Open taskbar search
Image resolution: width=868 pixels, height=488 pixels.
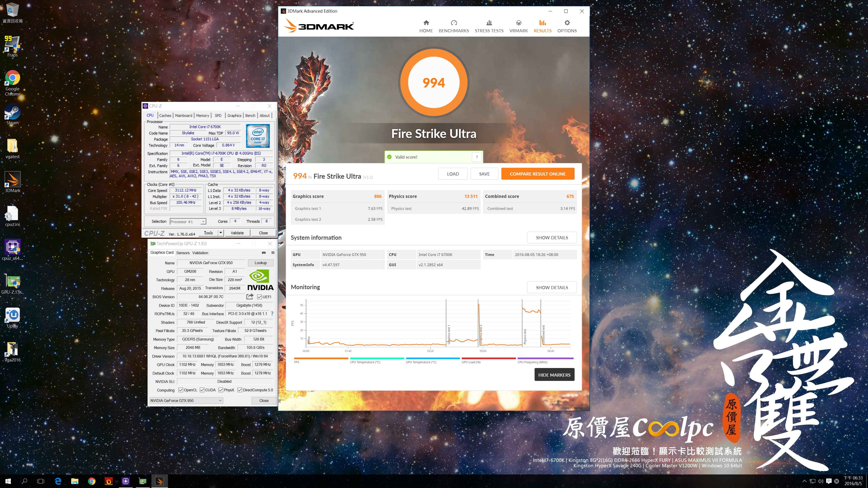(x=24, y=481)
